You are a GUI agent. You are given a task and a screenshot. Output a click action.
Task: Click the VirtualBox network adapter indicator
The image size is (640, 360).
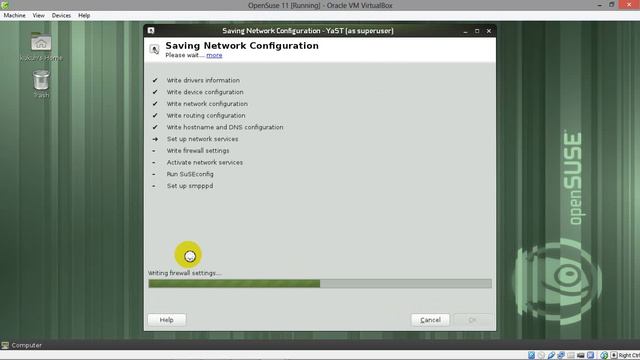point(561,356)
